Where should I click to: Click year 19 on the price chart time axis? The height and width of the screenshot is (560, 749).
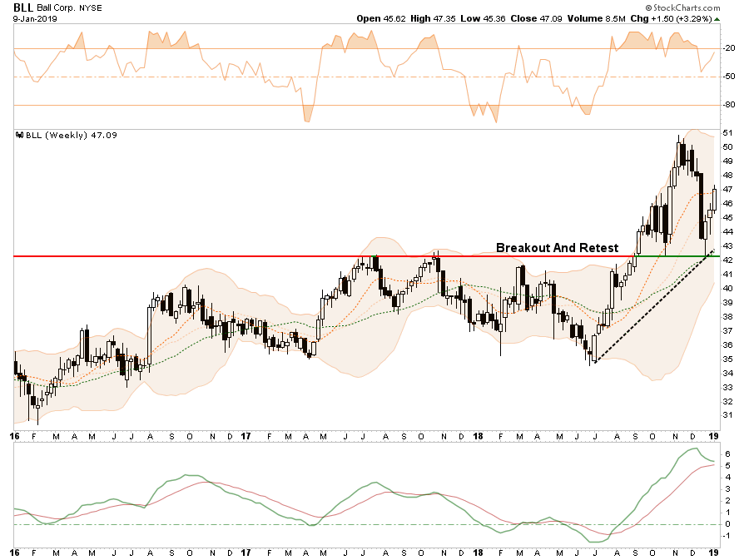click(x=714, y=436)
